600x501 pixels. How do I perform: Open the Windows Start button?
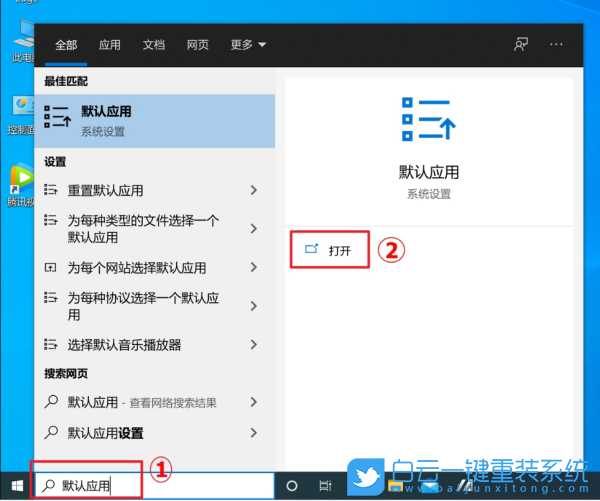[17, 486]
